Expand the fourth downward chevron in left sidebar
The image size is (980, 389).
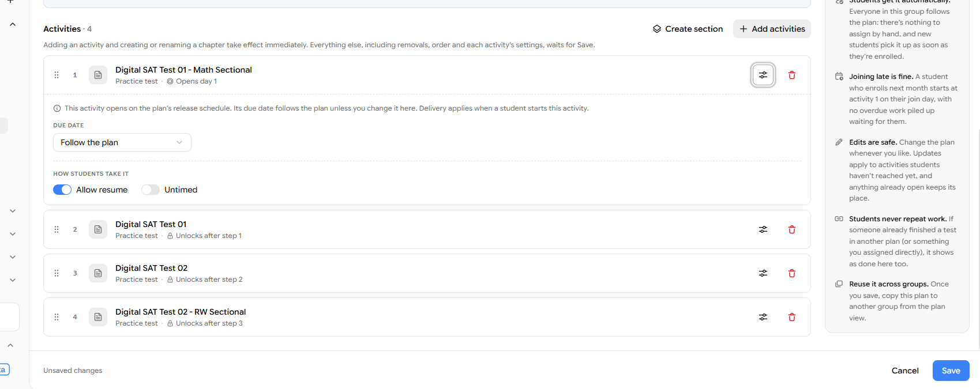click(x=13, y=280)
